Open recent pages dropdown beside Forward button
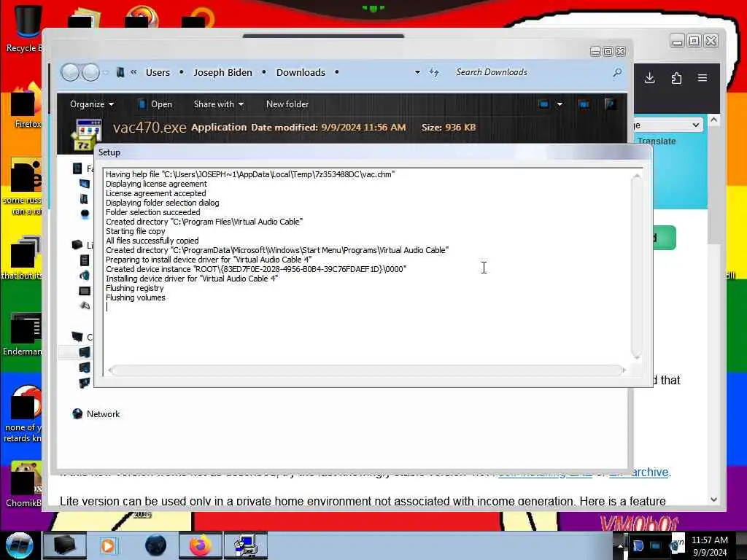The image size is (747, 560). click(x=106, y=72)
